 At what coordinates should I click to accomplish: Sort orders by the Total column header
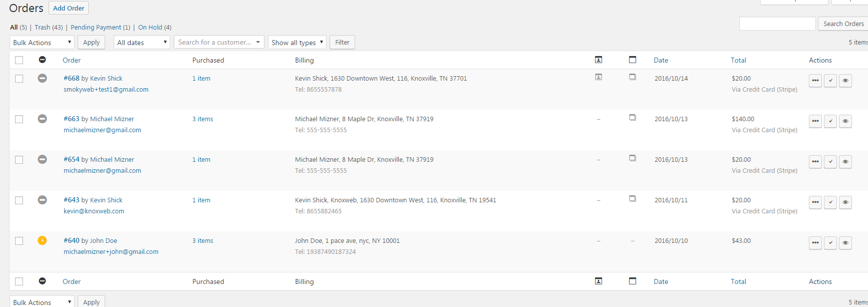738,60
